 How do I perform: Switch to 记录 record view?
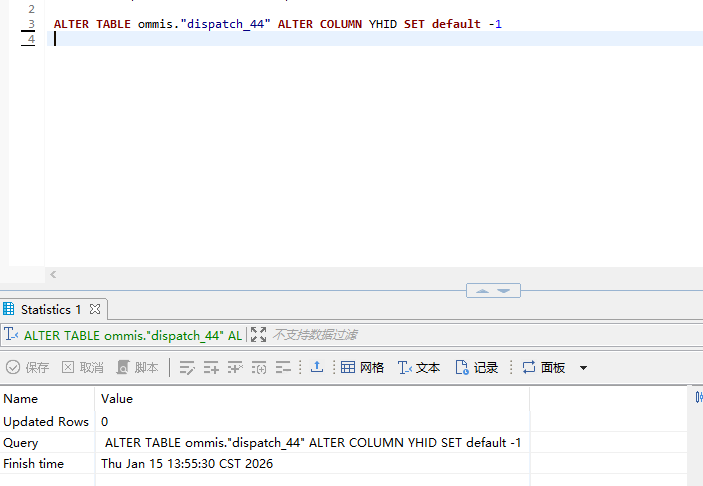pyautogui.click(x=477, y=368)
